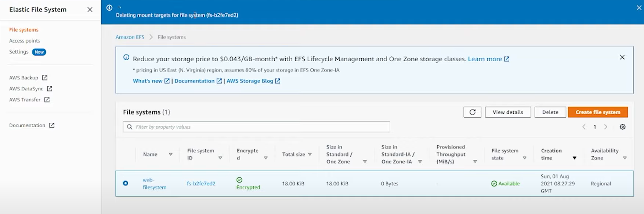Go to previous page of results
This screenshot has width=644, height=214.
click(584, 127)
